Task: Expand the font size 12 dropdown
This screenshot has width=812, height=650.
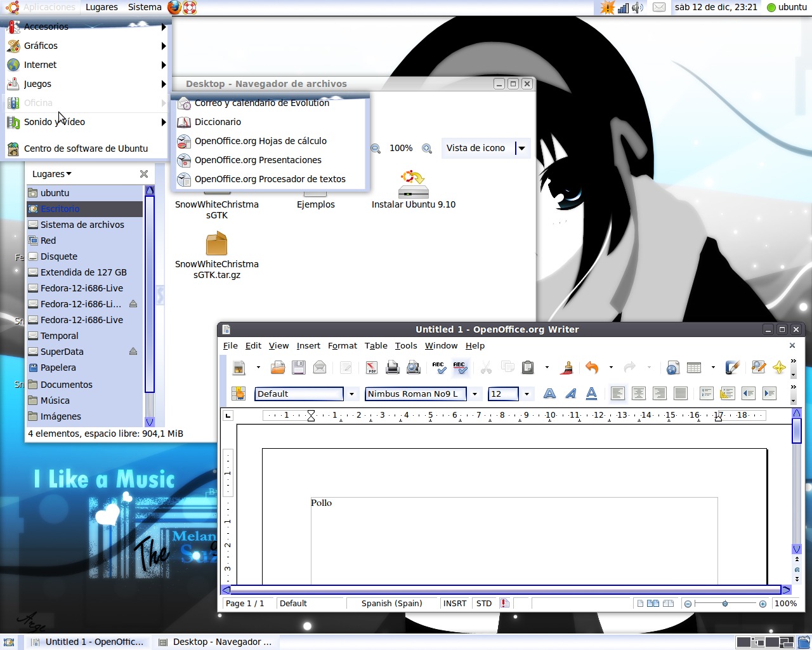Action: click(527, 394)
